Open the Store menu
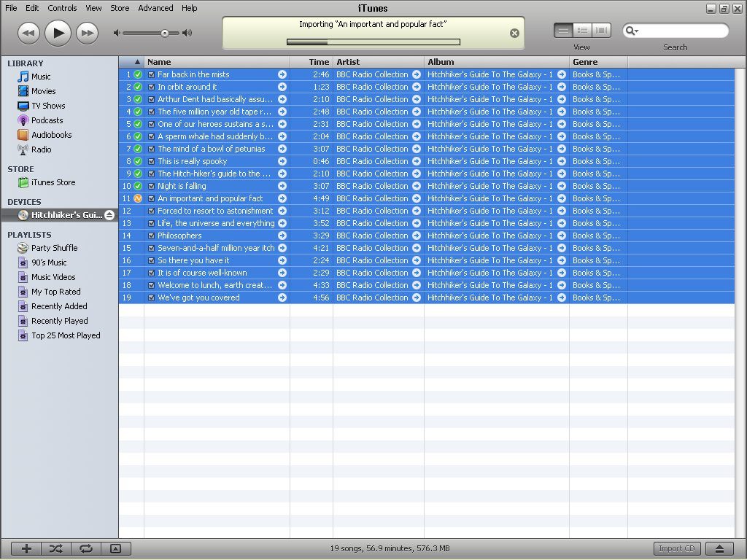Screen dimensions: 747x560 point(120,8)
